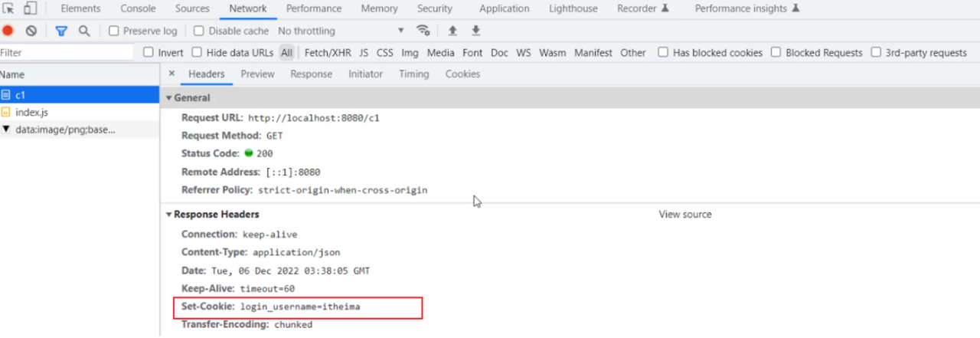980x338 pixels.
Task: Tick the Hide data URLs checkbox
Action: (x=197, y=53)
